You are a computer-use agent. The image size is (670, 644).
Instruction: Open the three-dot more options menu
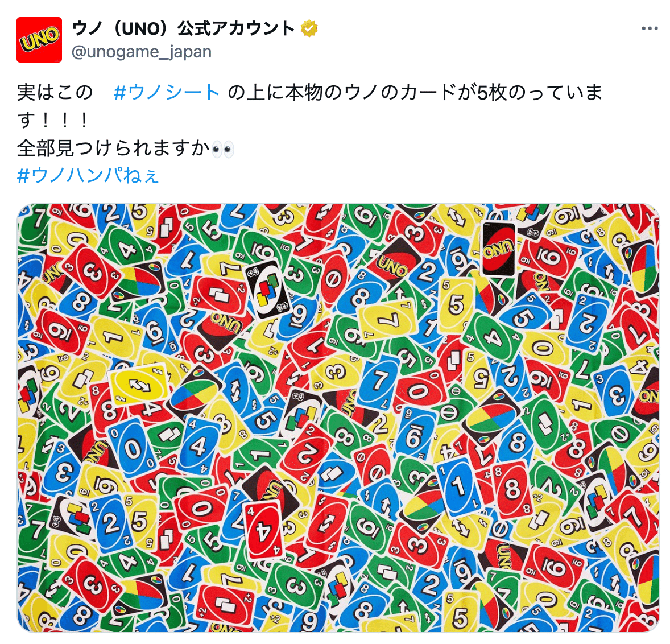pos(650,28)
